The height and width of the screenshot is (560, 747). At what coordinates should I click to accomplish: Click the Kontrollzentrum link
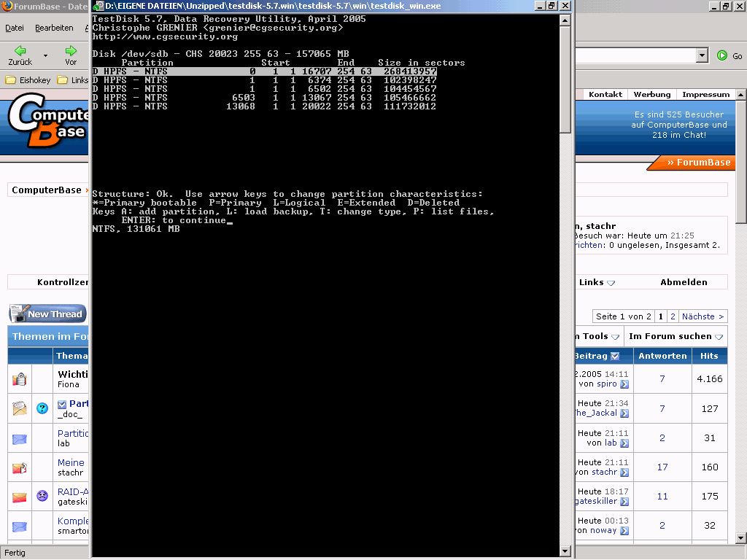[x=63, y=282]
